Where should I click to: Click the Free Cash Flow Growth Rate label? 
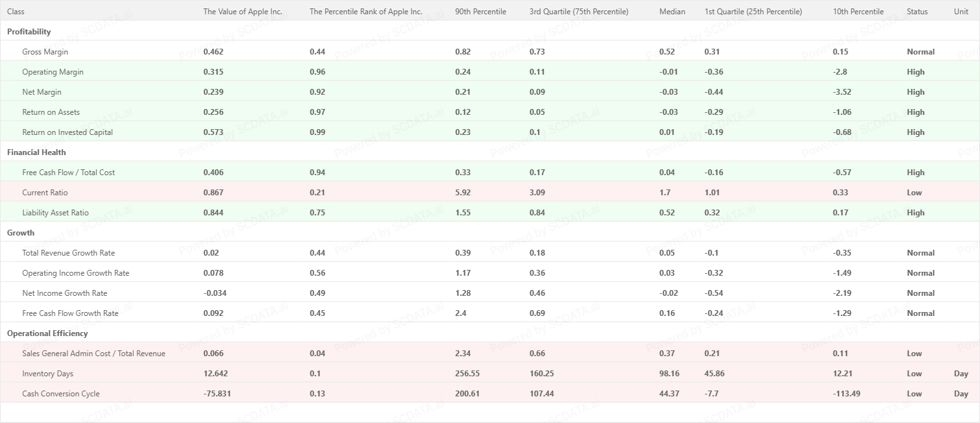70,313
